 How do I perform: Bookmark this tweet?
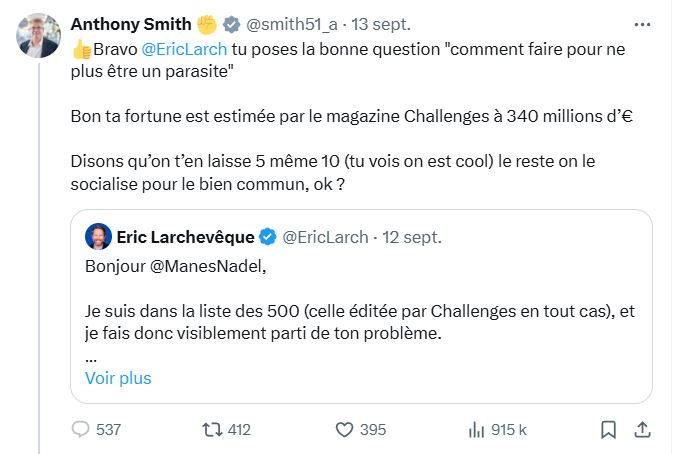608,429
